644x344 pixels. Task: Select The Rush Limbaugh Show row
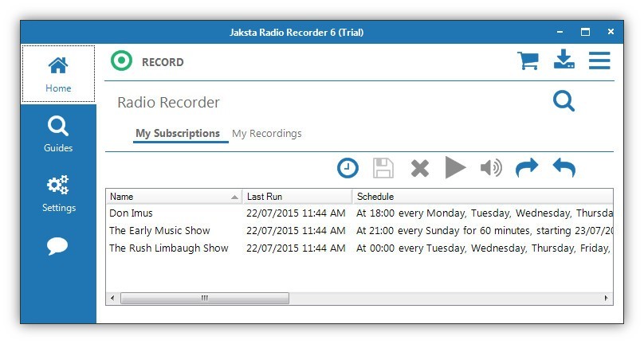point(359,248)
